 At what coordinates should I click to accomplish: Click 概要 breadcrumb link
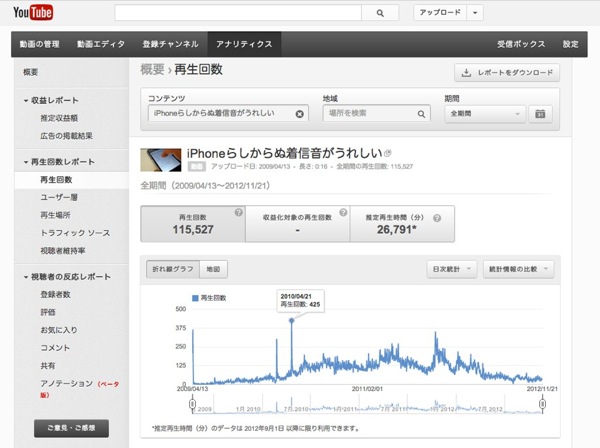pos(152,70)
